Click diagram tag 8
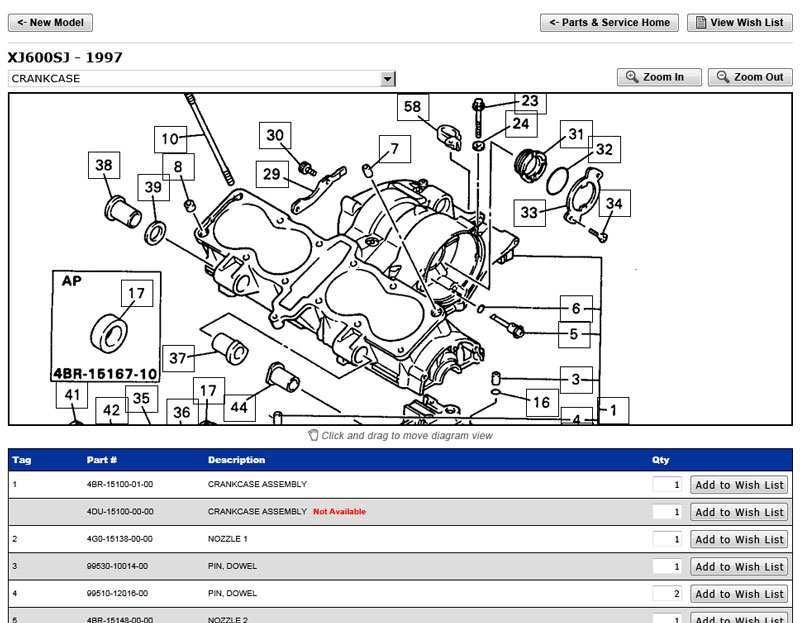800x623 pixels. [178, 167]
